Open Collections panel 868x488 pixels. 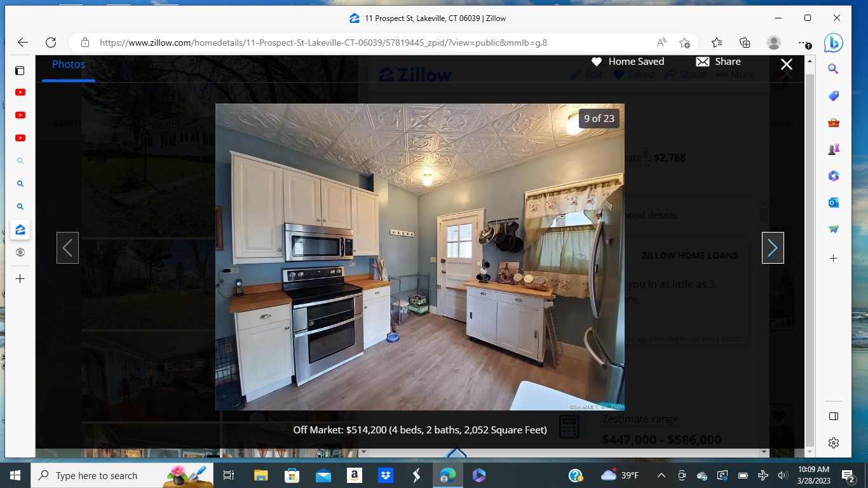tap(745, 43)
